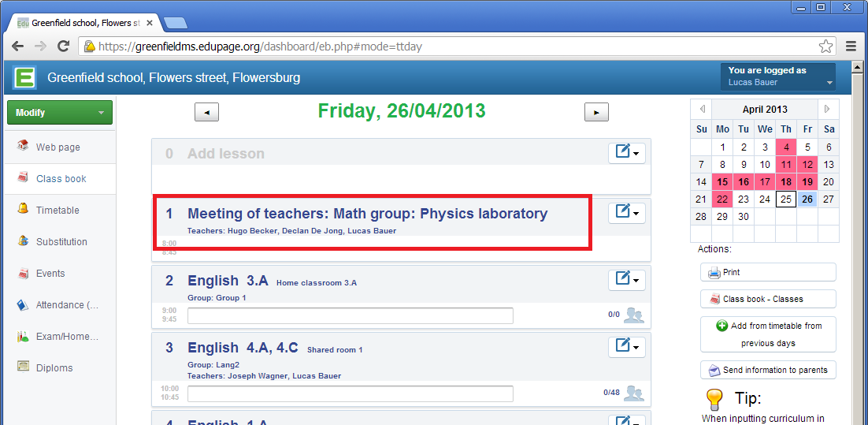Select April 30 in the calendar
Image resolution: width=868 pixels, height=425 pixels.
pyautogui.click(x=744, y=217)
